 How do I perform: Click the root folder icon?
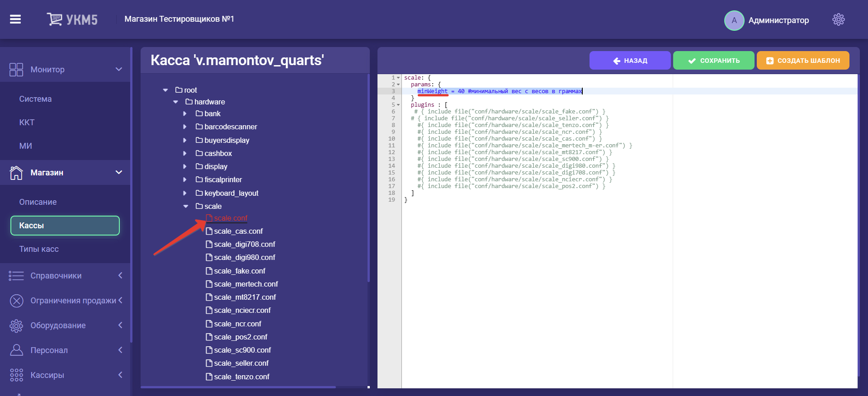[179, 90]
